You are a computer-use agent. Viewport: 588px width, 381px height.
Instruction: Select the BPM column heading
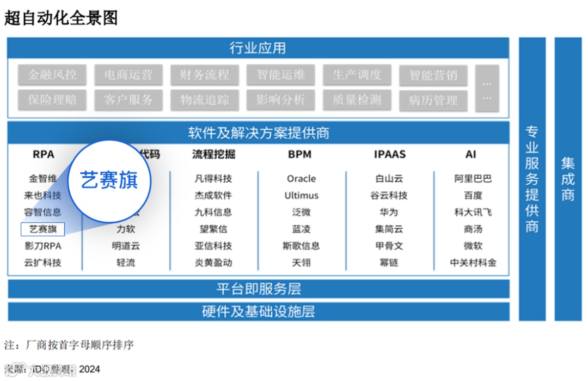tap(299, 154)
